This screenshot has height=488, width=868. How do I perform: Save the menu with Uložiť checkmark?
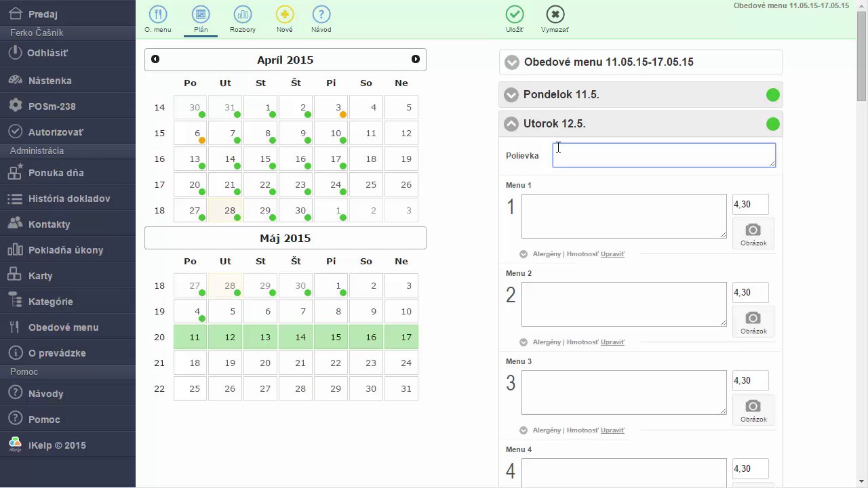point(515,19)
